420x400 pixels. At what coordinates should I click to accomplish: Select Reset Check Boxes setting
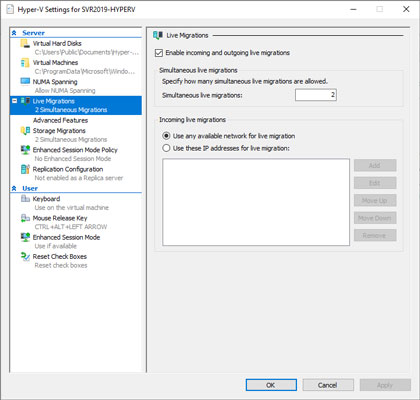(60, 257)
